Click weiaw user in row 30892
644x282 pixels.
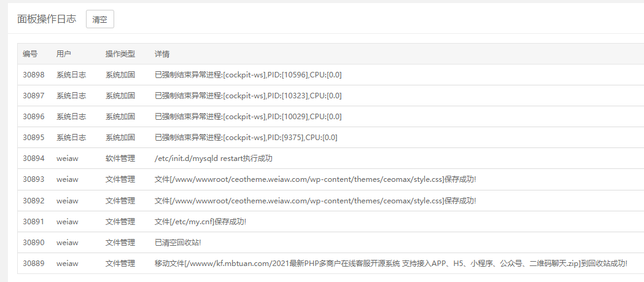[68, 201]
